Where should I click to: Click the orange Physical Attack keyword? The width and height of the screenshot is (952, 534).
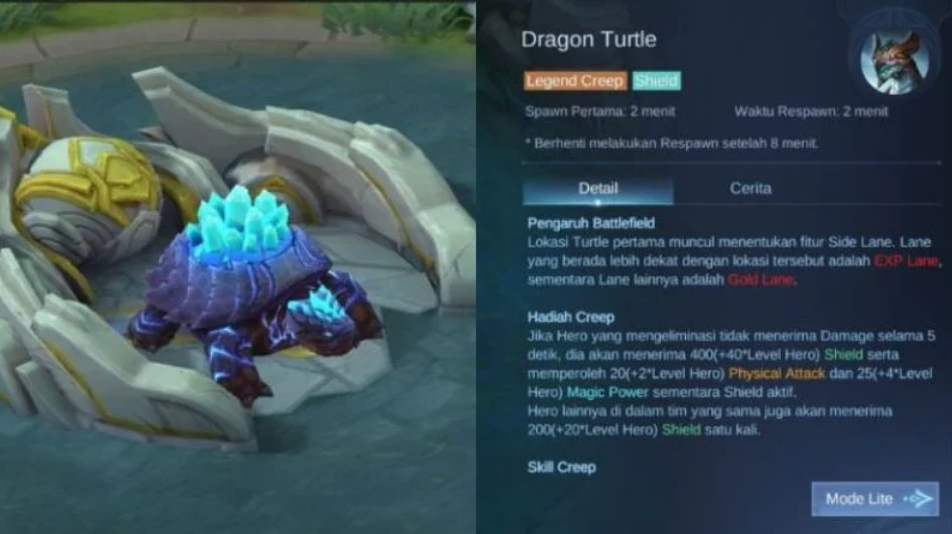[777, 373]
